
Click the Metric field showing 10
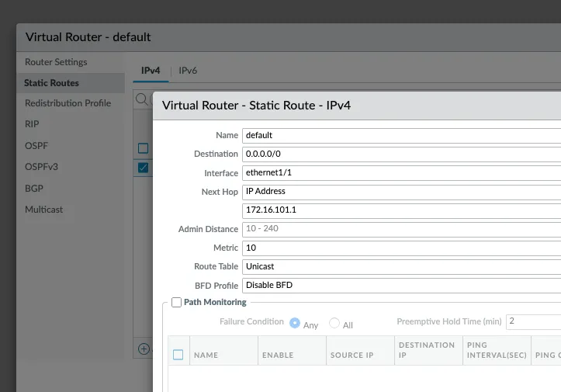[401, 248]
